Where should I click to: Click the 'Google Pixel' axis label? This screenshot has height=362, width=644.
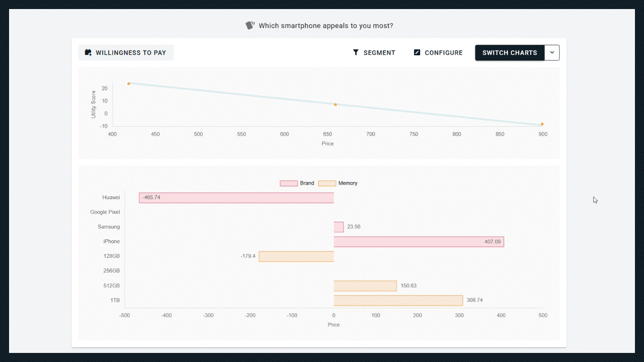tap(105, 212)
